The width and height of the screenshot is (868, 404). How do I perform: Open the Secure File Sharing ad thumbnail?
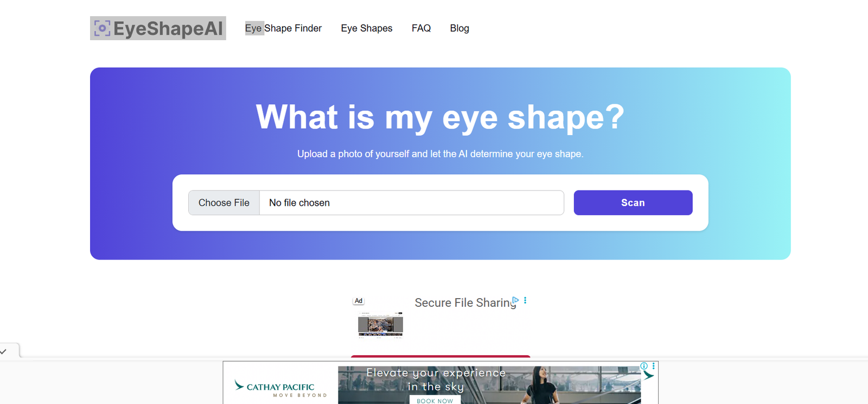point(380,325)
